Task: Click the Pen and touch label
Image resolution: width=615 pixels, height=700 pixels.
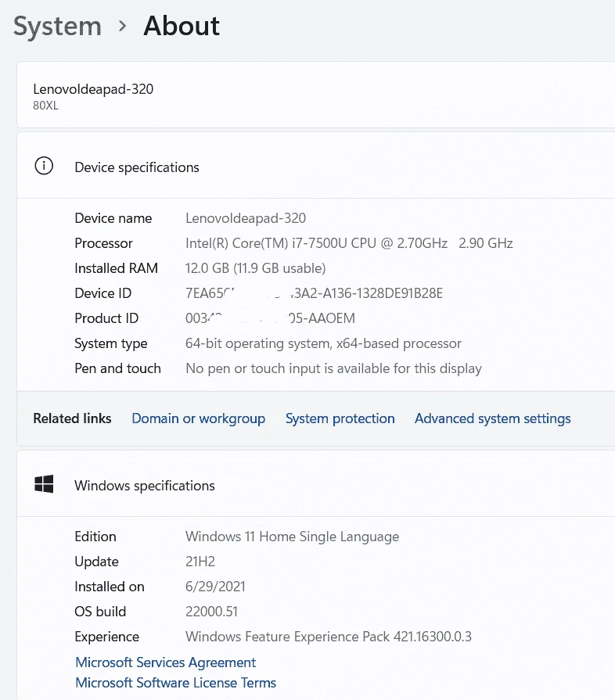Action: coord(117,368)
